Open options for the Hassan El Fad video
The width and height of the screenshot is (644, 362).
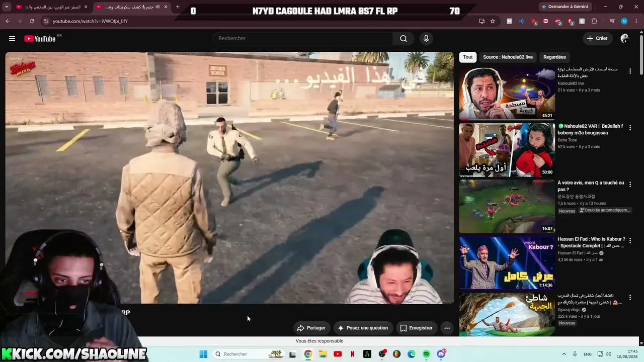click(x=630, y=241)
